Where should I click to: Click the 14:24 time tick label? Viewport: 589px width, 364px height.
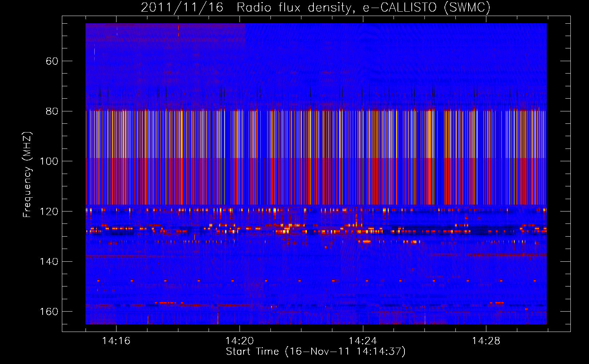tap(363, 341)
